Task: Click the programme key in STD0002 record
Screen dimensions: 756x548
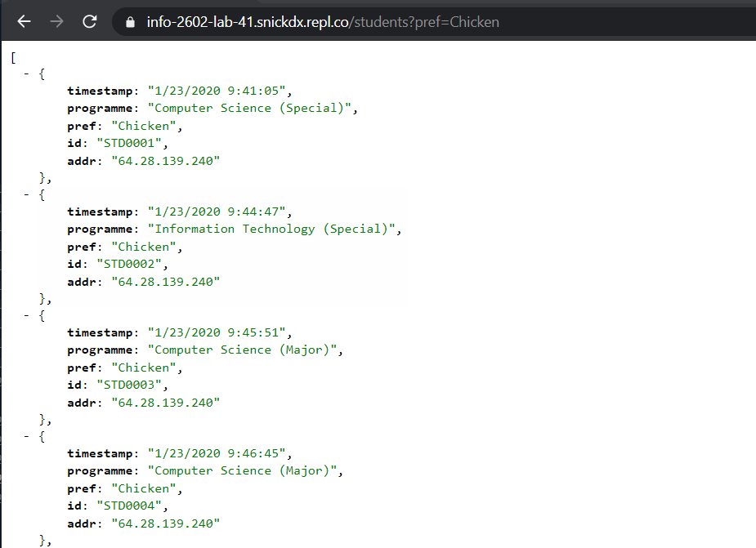Action: (100, 229)
